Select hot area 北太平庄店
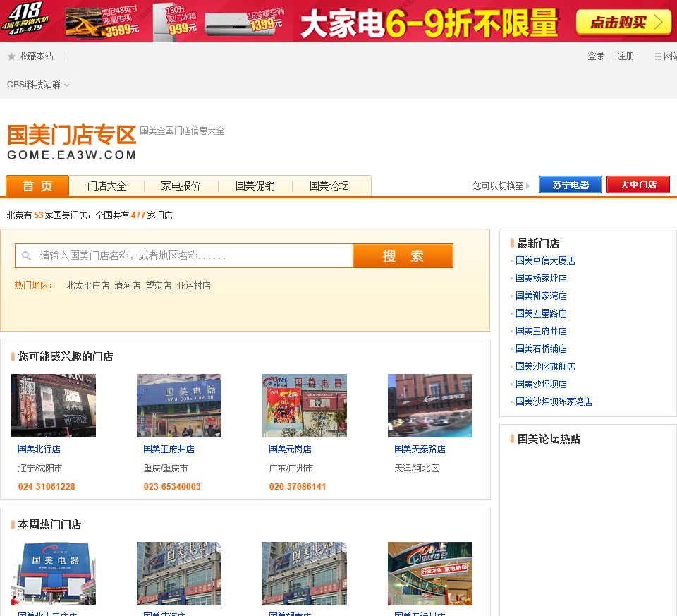Screen dimensions: 677x616 tap(87, 286)
